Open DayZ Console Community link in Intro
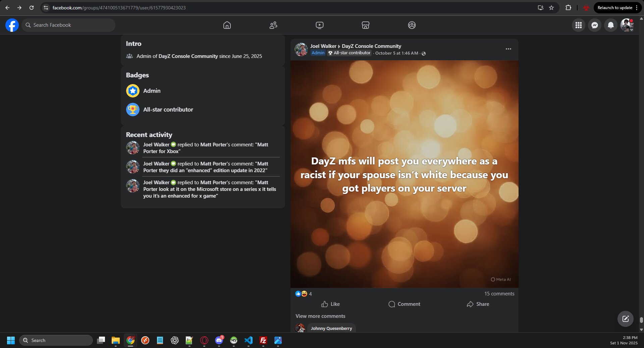Screen dimensions: 644x348 coord(188,56)
